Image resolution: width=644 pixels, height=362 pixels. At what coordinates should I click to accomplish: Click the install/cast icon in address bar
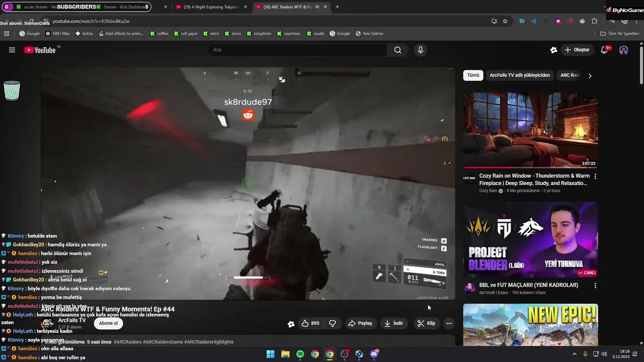pos(494,21)
